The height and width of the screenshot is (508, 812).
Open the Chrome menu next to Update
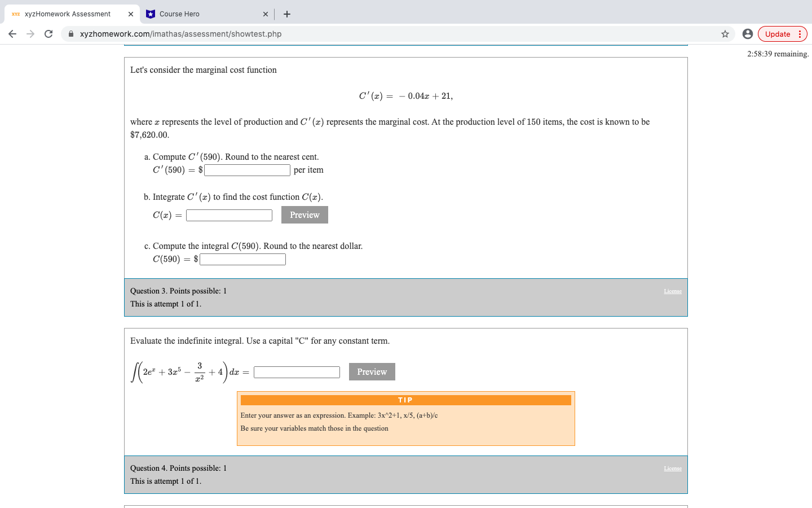tap(800, 34)
